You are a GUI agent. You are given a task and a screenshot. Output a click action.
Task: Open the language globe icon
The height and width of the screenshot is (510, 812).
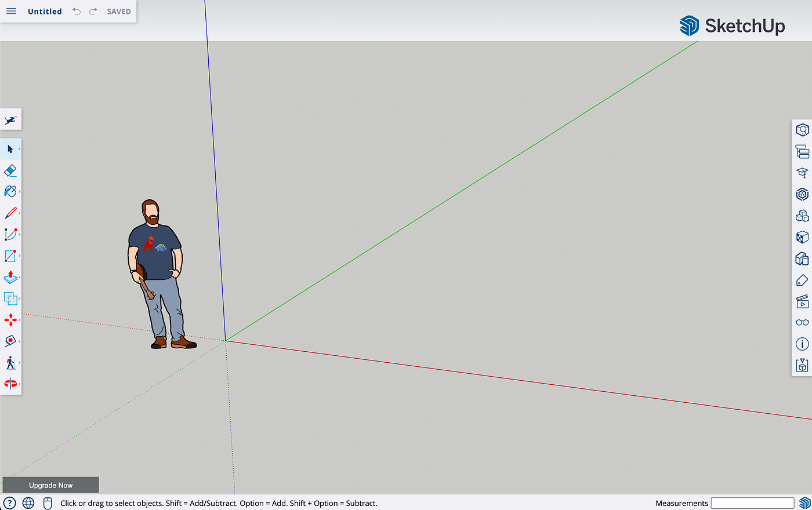[28, 502]
